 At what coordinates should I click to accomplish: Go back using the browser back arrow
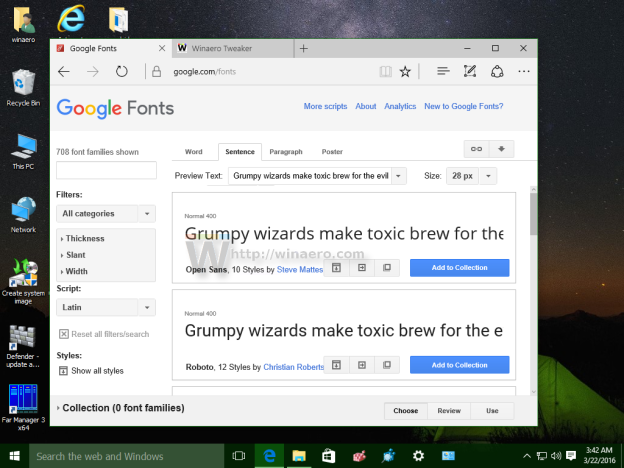point(64,72)
